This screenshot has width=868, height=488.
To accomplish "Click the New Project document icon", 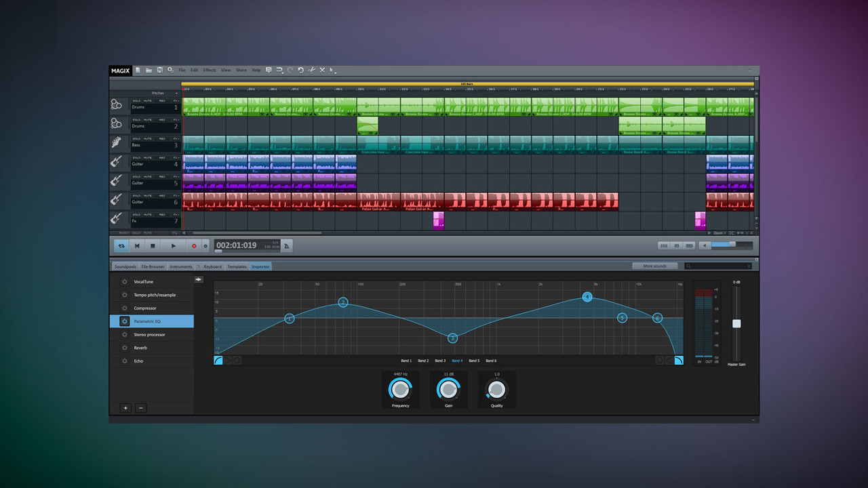I will pos(138,70).
